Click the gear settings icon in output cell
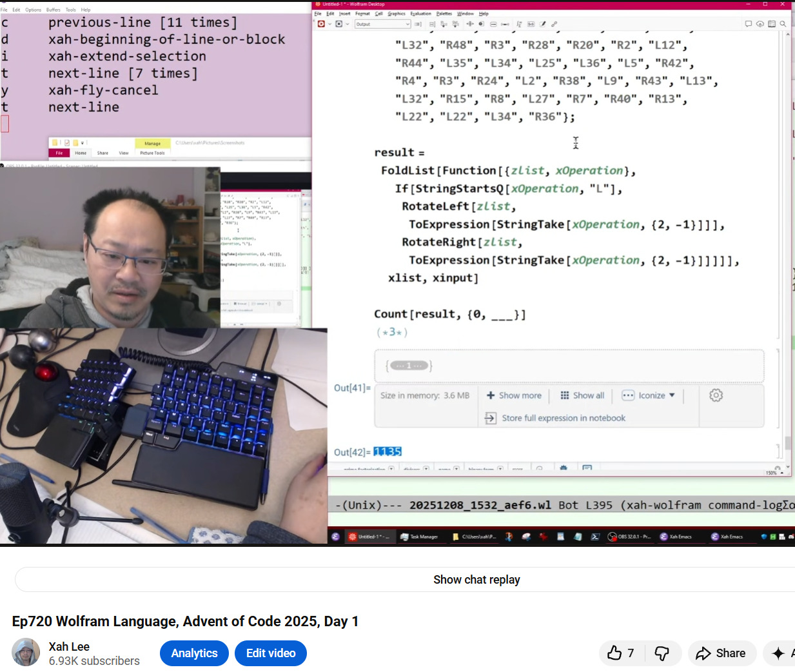The width and height of the screenshot is (795, 672). pyautogui.click(x=716, y=395)
